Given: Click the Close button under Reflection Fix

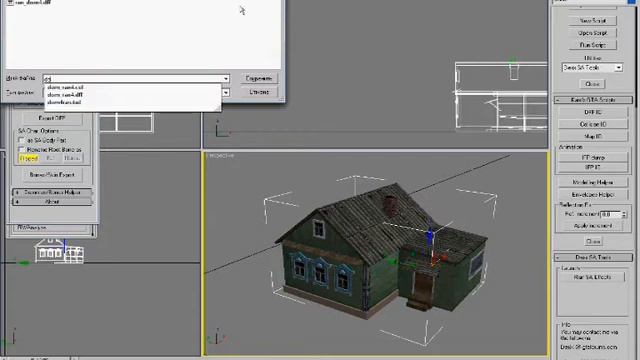Looking at the screenshot, I should (x=593, y=241).
